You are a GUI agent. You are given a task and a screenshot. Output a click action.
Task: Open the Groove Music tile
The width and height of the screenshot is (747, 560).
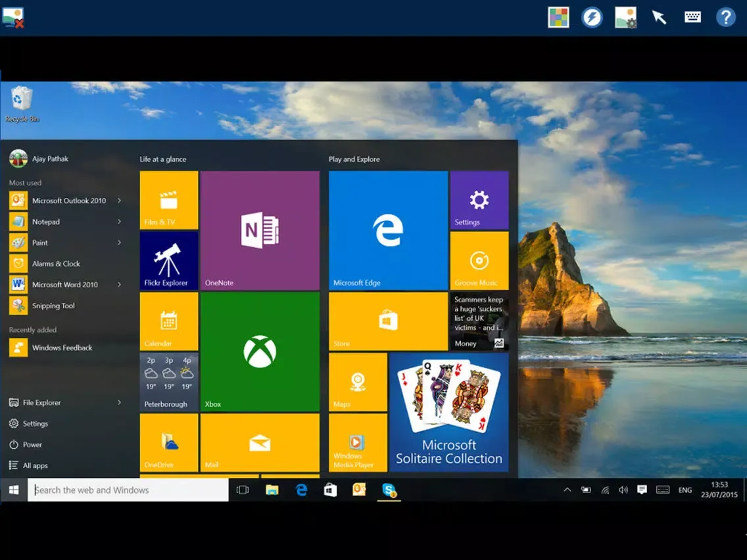tap(479, 260)
